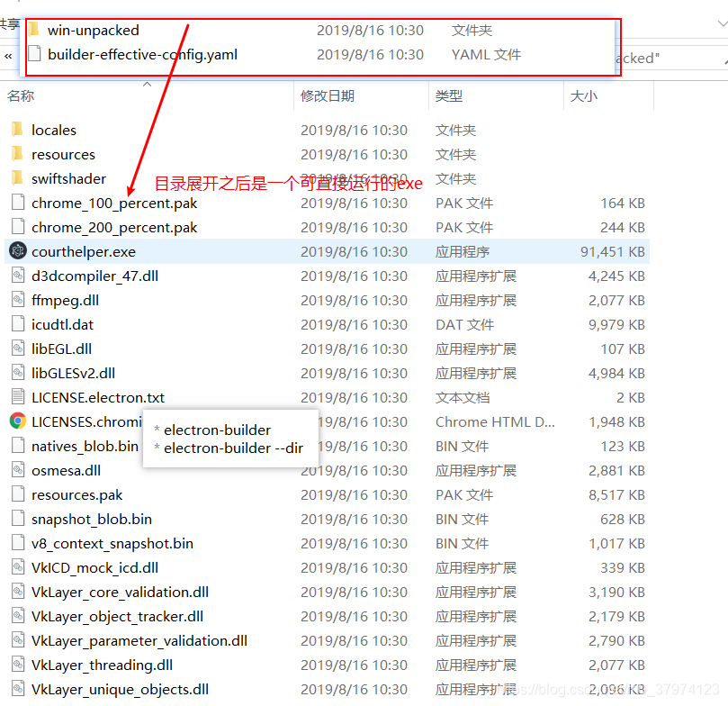
Task: Select the VkLayer_core_validation.dll file name
Action: click(120, 592)
